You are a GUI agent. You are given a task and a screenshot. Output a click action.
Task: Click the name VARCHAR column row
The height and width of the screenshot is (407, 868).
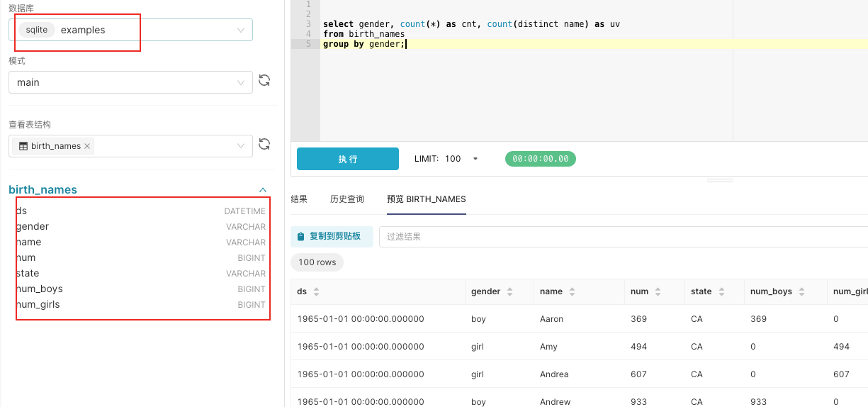click(141, 242)
